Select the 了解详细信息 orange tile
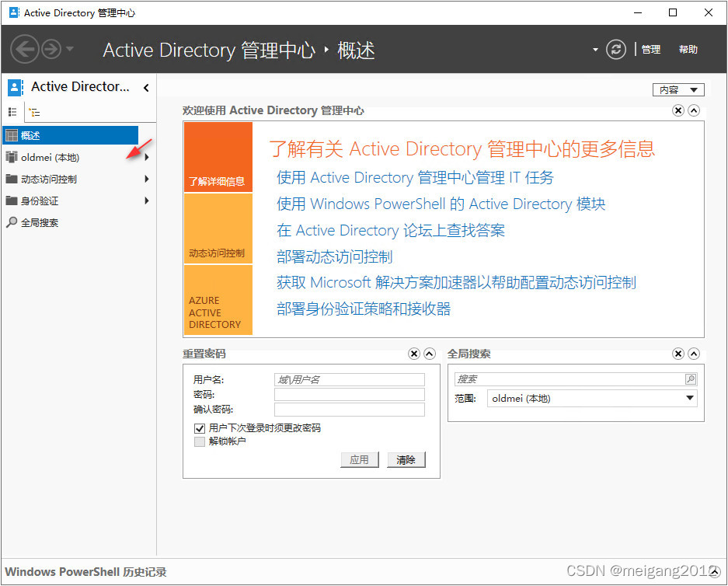Screen dimensions: 728x586 click(218, 157)
